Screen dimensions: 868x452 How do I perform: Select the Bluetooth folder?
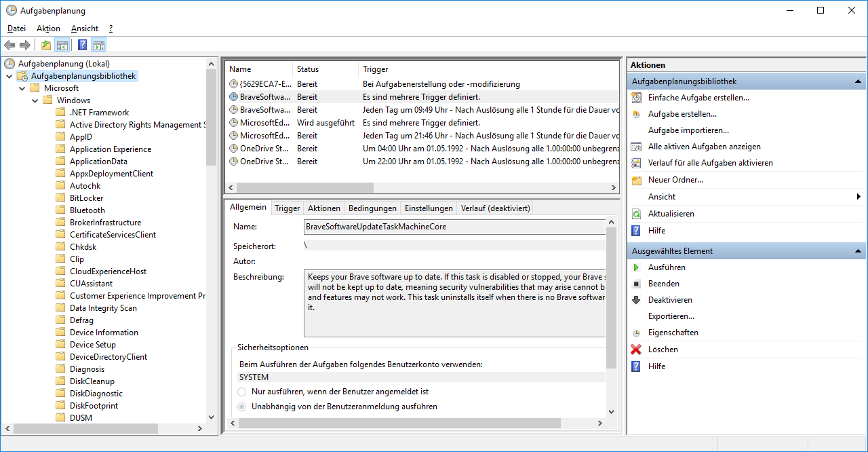click(x=87, y=210)
